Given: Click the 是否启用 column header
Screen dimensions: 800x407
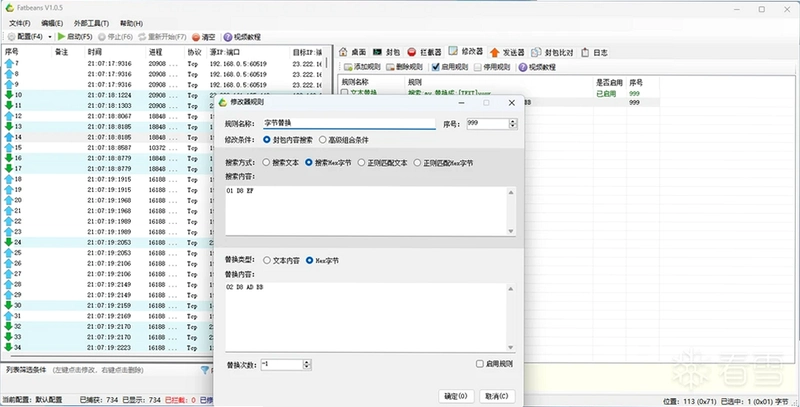Looking at the screenshot, I should point(610,82).
